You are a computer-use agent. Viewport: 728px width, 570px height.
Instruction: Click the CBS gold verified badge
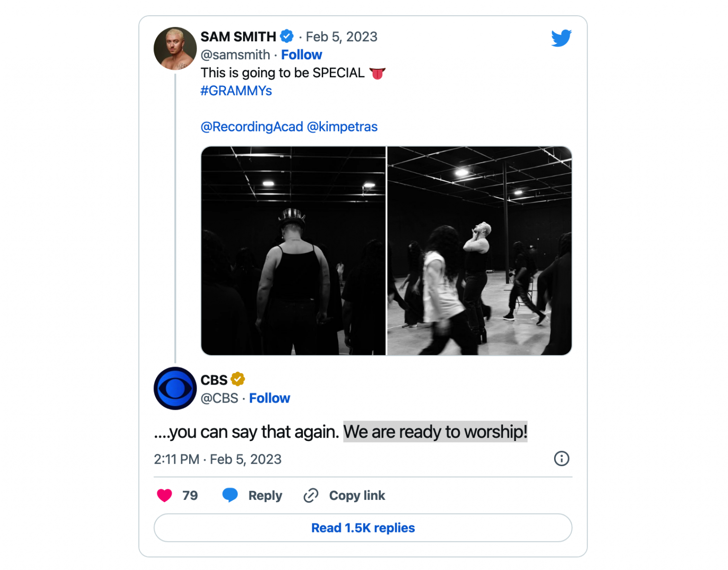(x=237, y=379)
